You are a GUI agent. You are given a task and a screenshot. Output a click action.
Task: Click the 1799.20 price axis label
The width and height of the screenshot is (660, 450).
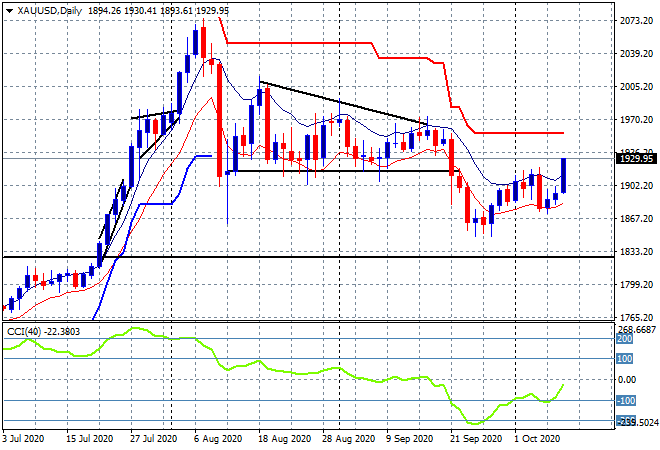pyautogui.click(x=636, y=285)
